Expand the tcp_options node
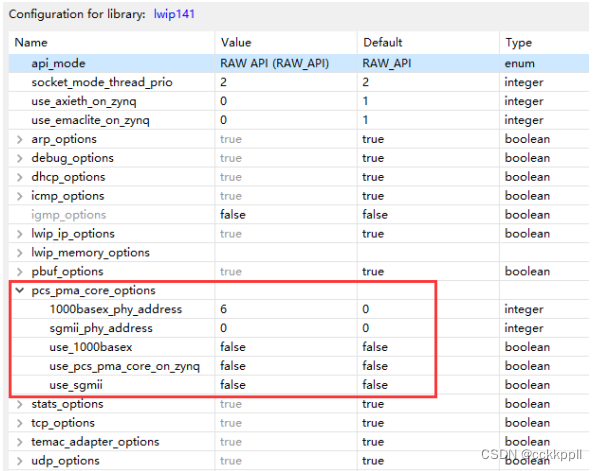Screen dimensions: 597x471 coord(20,423)
